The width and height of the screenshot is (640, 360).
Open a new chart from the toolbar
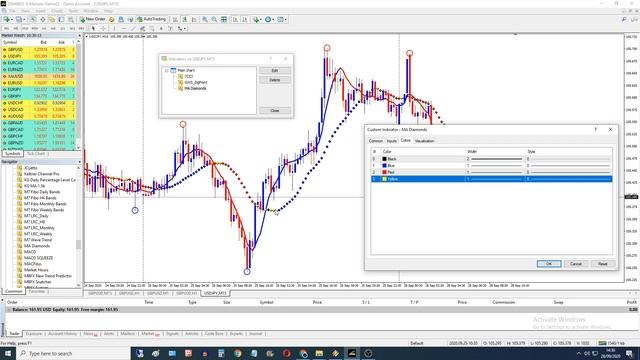(x=7, y=19)
